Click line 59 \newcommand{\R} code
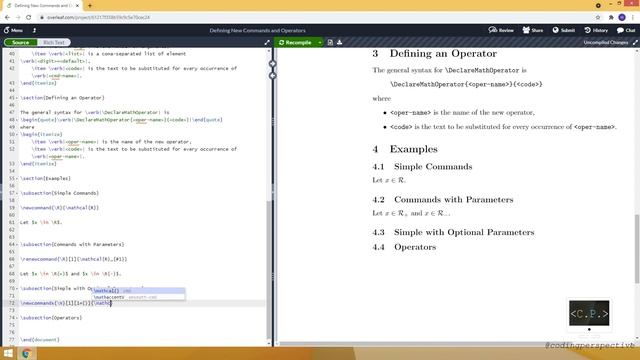The height and width of the screenshot is (360, 640). [60, 208]
